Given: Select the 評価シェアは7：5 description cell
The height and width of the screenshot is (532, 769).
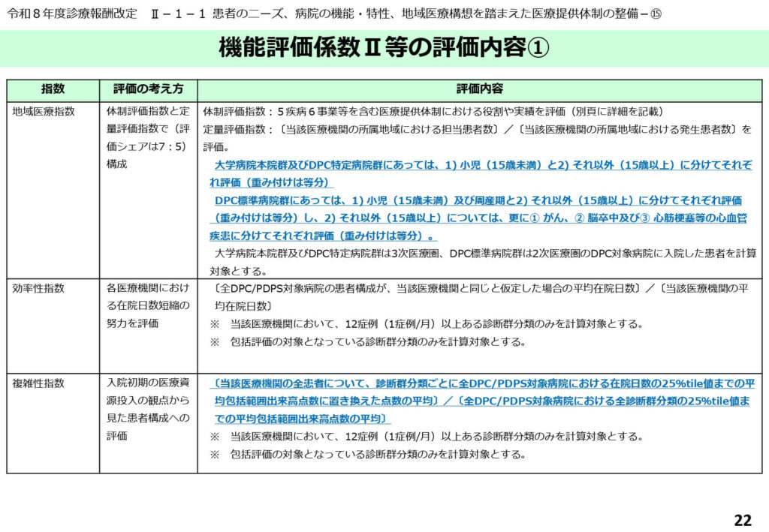Looking at the screenshot, I should click(x=148, y=137).
